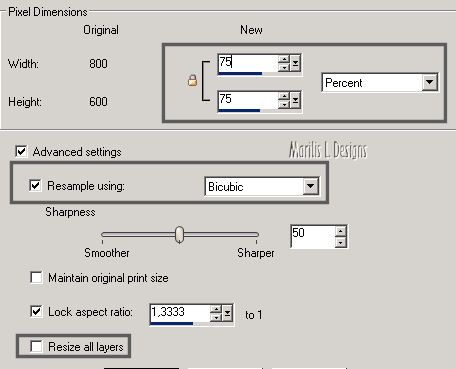The image size is (456, 369).
Task: Toggle the Lock aspect ratio checkbox
Action: (x=36, y=311)
